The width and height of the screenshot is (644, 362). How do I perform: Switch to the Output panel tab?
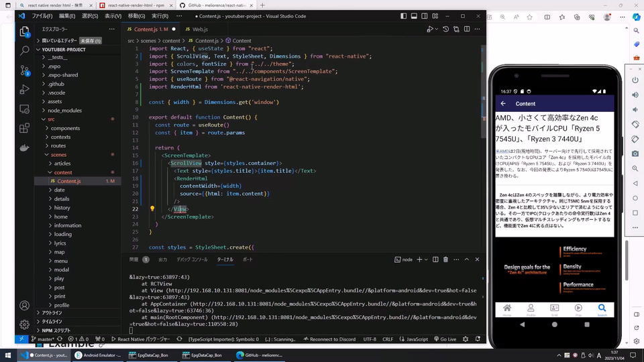(x=162, y=259)
